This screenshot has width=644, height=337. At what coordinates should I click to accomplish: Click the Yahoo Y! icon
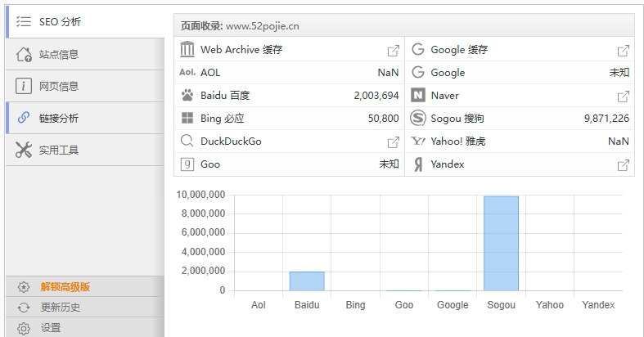(418, 142)
